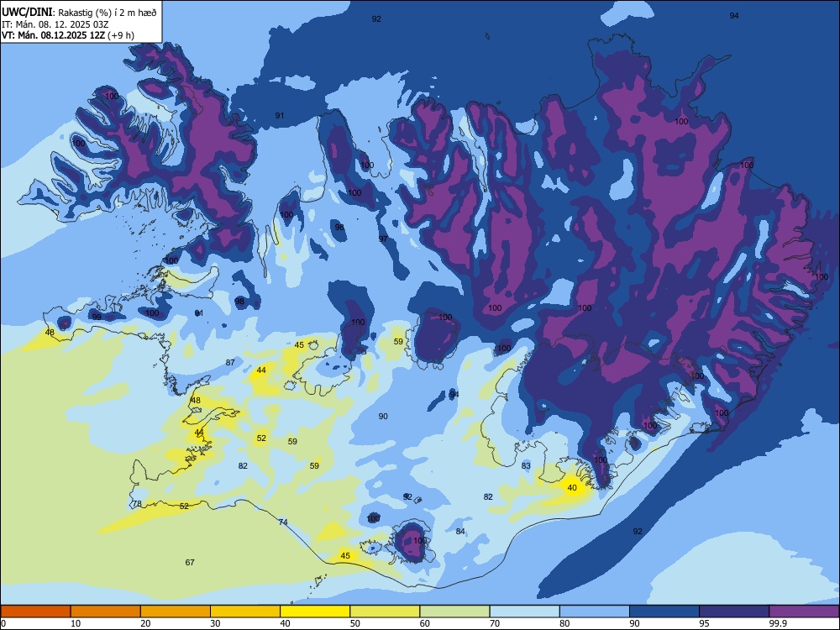Click the '80' tick label on the legend

tap(564, 623)
